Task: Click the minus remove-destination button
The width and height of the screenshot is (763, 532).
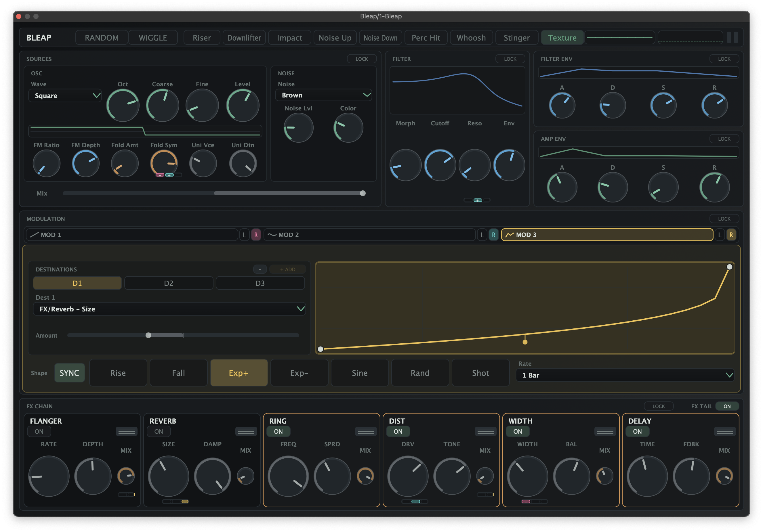Action: (x=260, y=269)
